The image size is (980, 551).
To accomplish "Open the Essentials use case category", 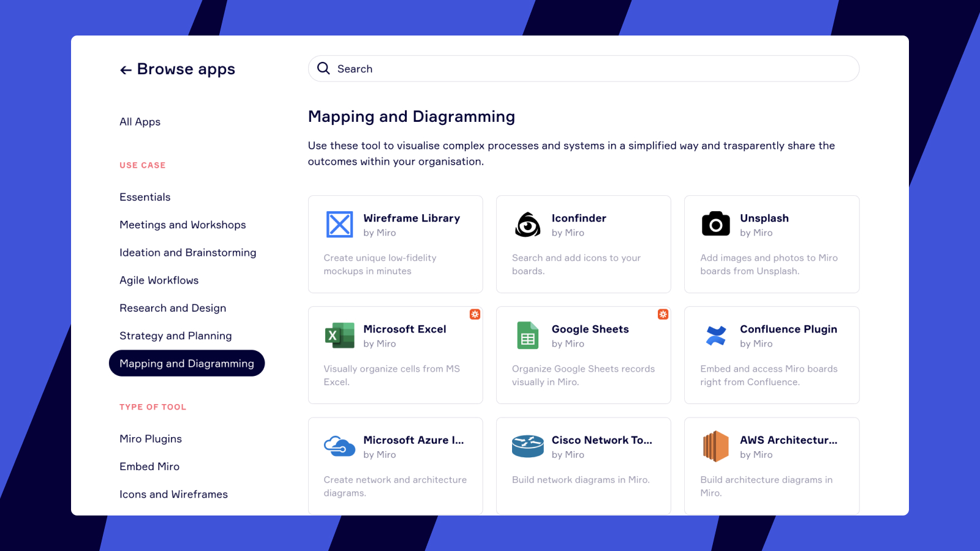I will [145, 197].
